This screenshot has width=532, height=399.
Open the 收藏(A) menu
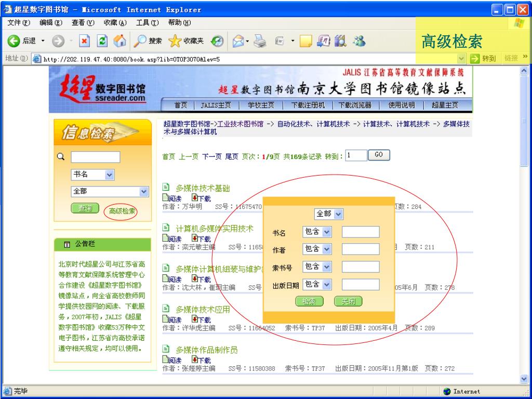pyautogui.click(x=115, y=23)
